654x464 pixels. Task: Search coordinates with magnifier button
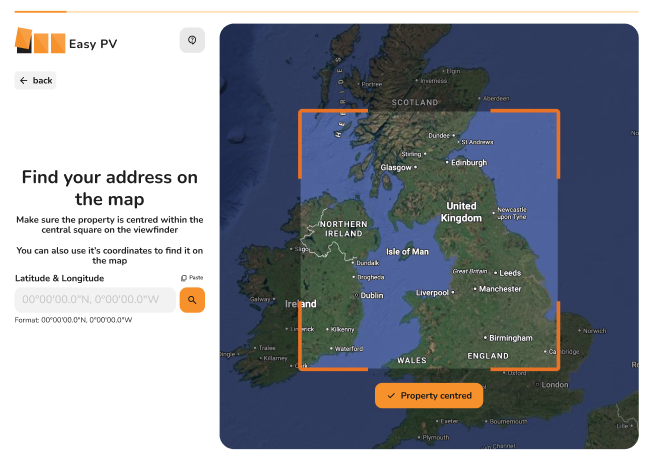[x=192, y=300]
